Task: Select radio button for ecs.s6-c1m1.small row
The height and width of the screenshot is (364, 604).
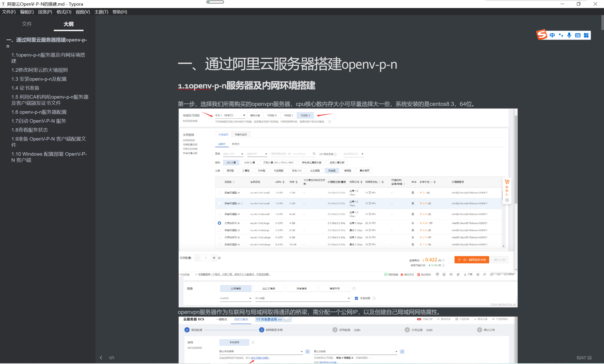Action: pos(219,193)
